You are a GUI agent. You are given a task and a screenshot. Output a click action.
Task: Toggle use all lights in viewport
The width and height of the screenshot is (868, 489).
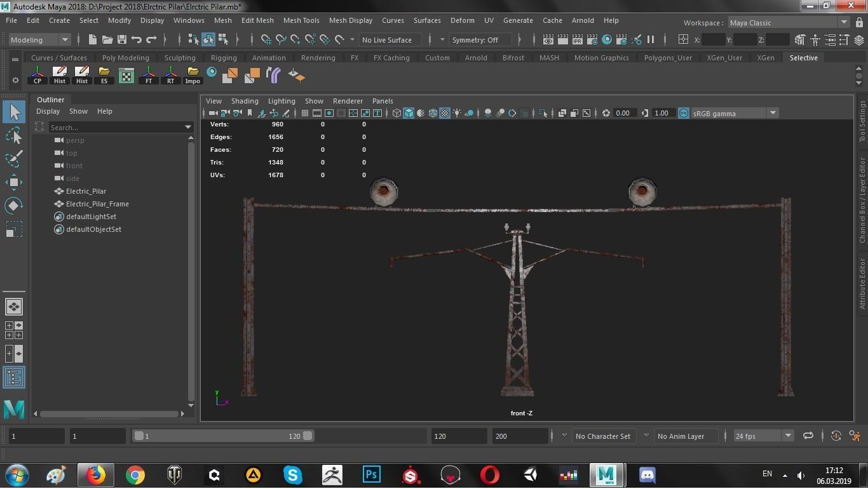coord(457,113)
